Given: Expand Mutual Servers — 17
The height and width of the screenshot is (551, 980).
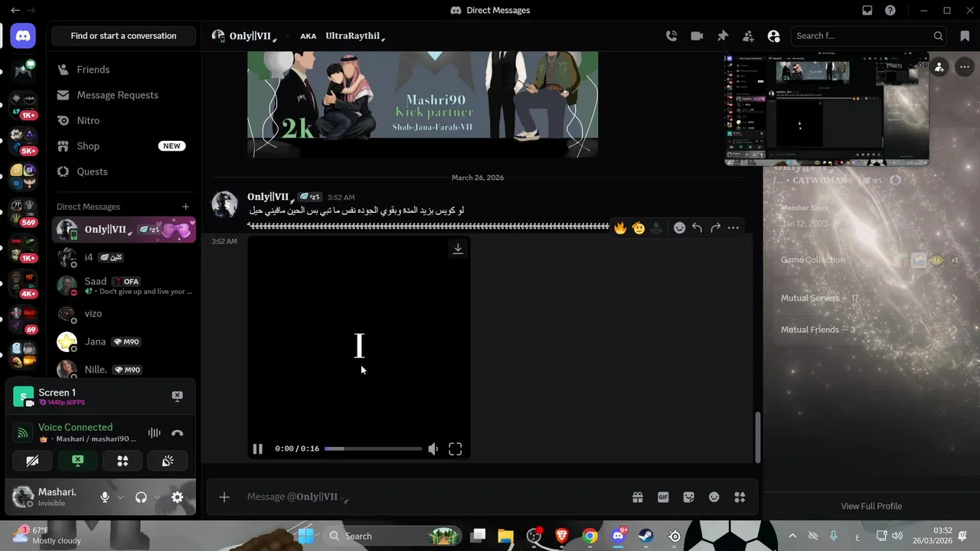Looking at the screenshot, I should [870, 298].
